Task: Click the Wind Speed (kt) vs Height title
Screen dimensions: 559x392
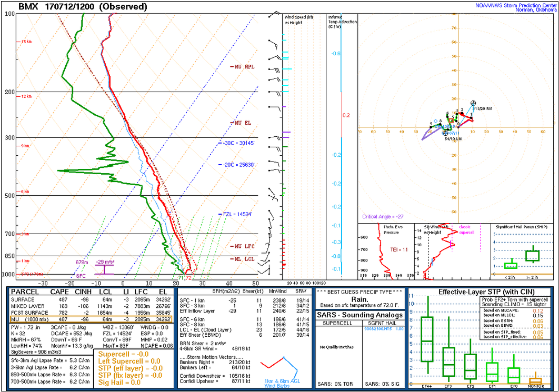Action: 299,20
